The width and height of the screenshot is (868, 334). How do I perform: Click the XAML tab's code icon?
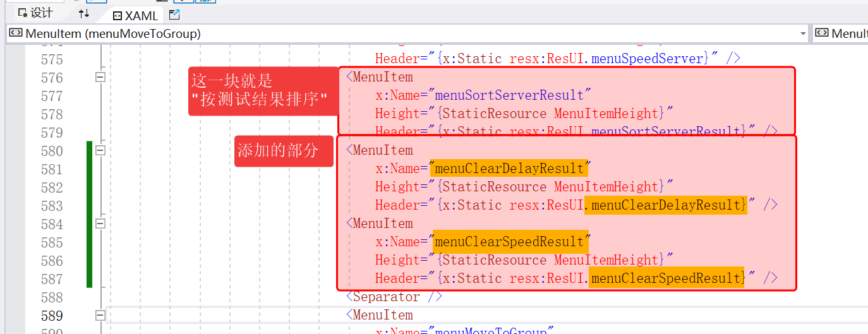point(117,16)
